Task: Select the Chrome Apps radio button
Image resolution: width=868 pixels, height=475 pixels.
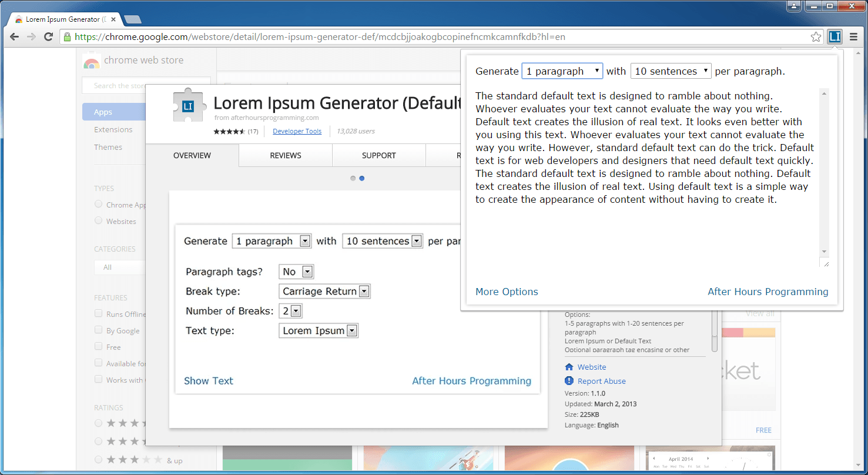Action: point(98,204)
